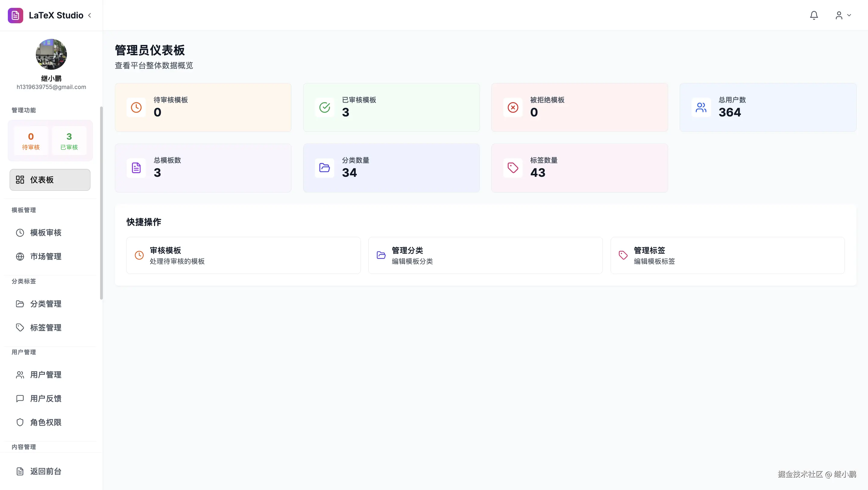
Task: Click the 管理分类 quick action card
Action: tap(485, 255)
